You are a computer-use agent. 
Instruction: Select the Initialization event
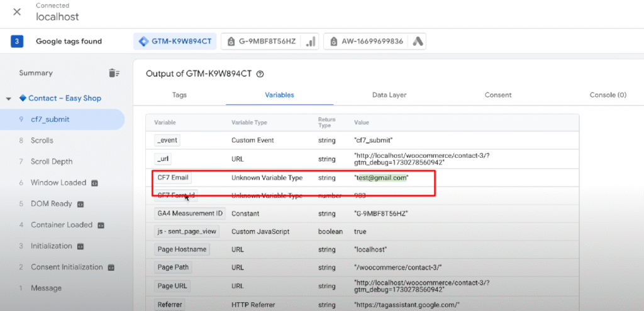52,246
